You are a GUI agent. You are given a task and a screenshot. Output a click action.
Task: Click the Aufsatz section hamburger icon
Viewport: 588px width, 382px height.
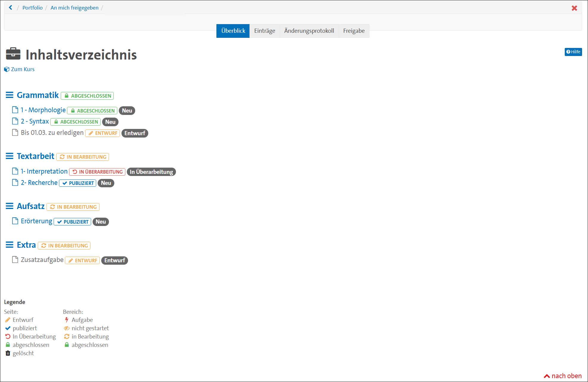[x=10, y=206]
